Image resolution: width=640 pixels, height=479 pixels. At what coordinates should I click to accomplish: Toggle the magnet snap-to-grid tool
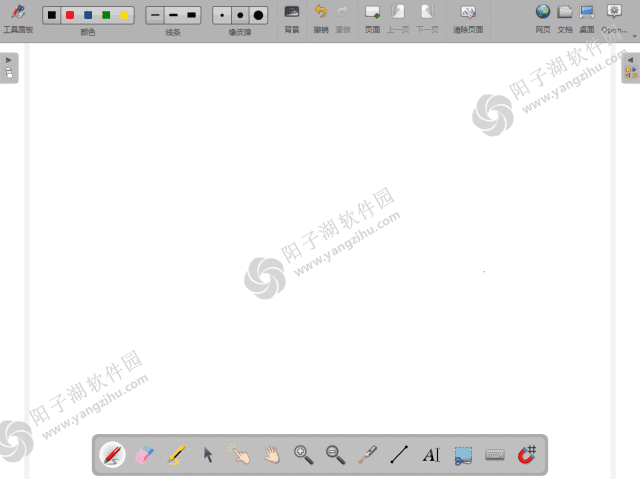527,455
